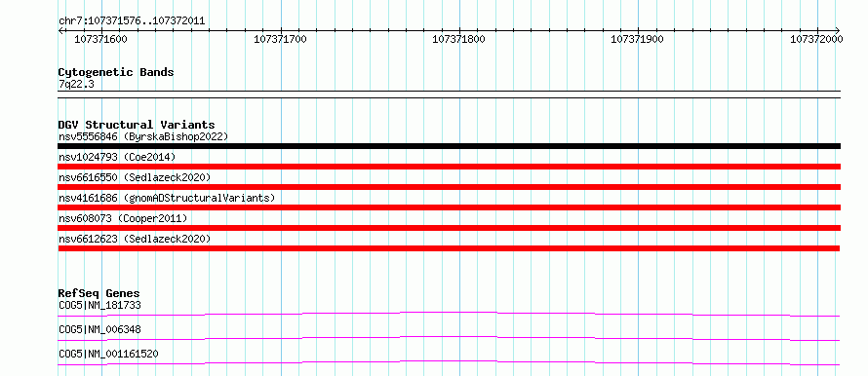Click ruler tick label 107371600
This screenshot has width=868, height=376.
(100, 39)
